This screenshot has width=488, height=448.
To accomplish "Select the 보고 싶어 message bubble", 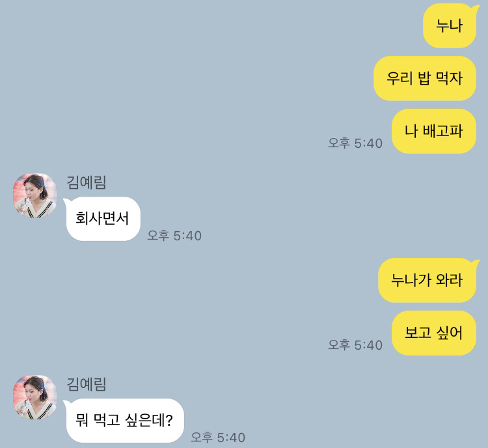I will pos(434,333).
